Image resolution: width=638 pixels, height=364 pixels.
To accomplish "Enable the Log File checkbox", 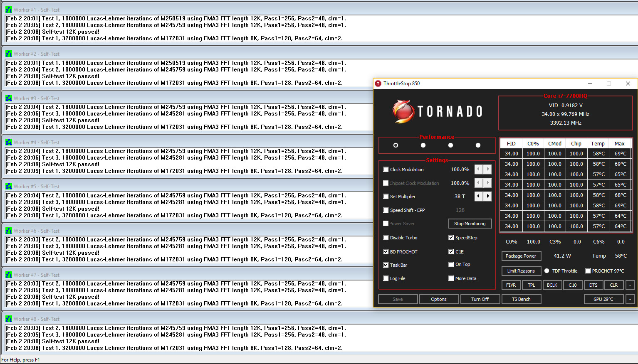I will coord(386,278).
